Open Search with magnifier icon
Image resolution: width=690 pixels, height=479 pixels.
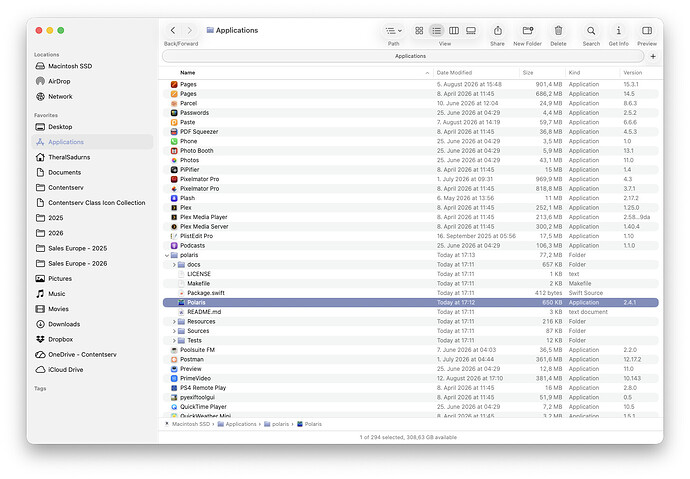coord(591,30)
